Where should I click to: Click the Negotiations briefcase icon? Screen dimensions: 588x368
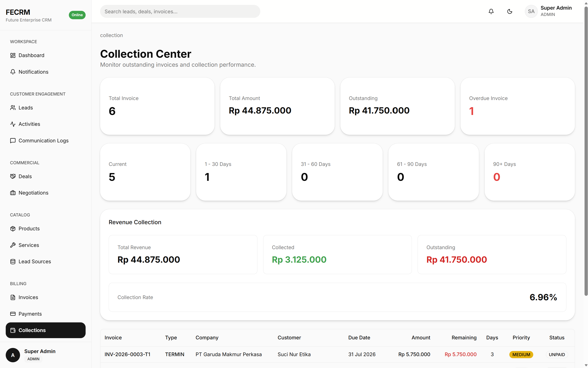point(13,193)
